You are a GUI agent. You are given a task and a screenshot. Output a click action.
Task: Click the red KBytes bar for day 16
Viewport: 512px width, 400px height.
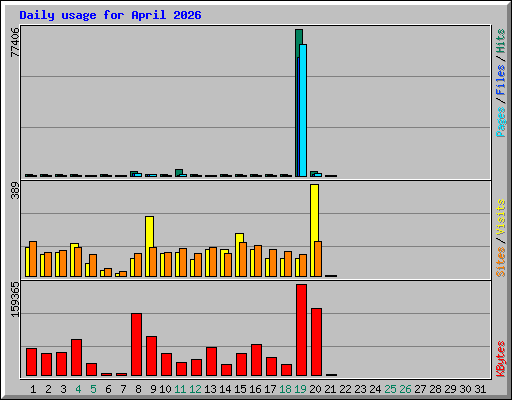coord(256,360)
